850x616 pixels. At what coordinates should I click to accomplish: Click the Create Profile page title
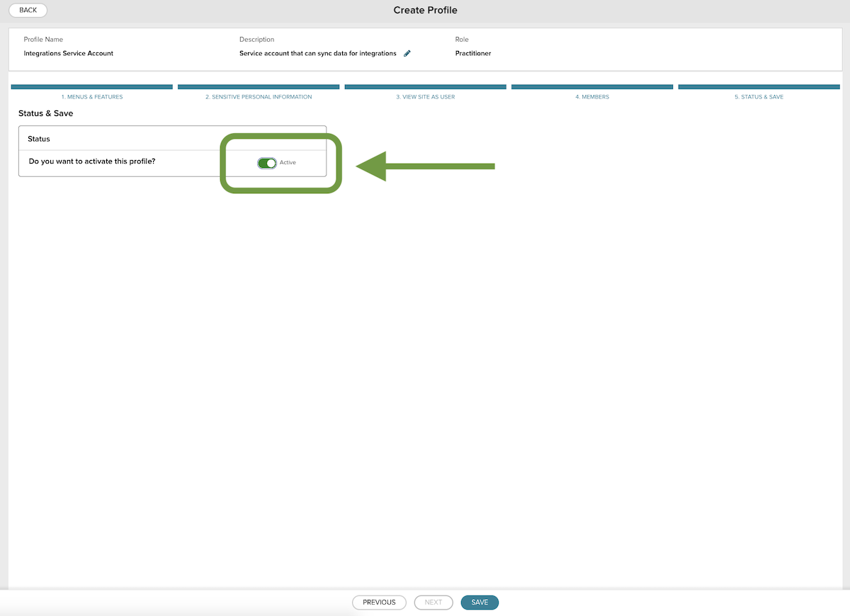click(425, 10)
